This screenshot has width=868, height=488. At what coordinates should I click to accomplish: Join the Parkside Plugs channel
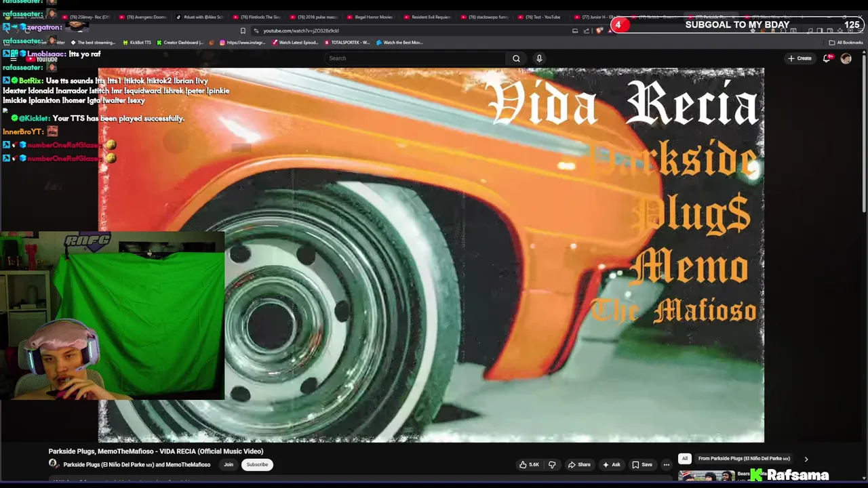pyautogui.click(x=229, y=464)
